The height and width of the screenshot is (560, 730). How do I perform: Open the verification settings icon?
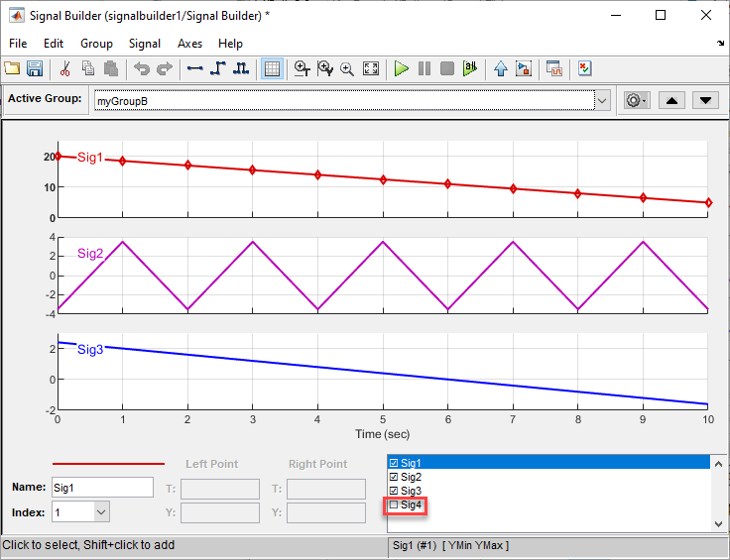tap(584, 68)
